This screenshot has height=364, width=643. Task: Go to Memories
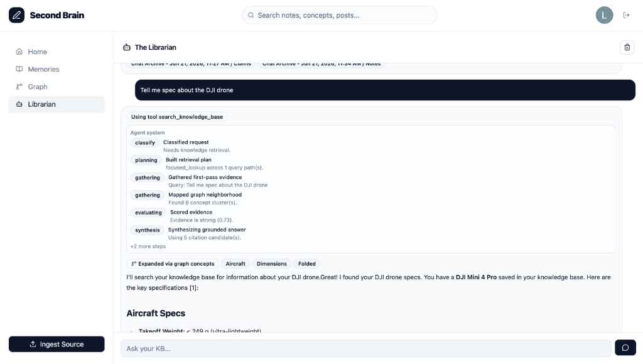click(57, 69)
